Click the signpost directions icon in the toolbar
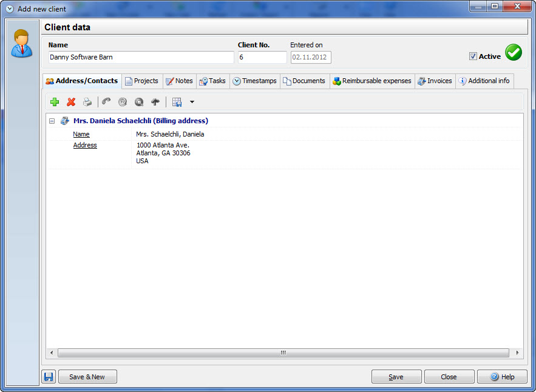This screenshot has height=392, width=536. [155, 102]
